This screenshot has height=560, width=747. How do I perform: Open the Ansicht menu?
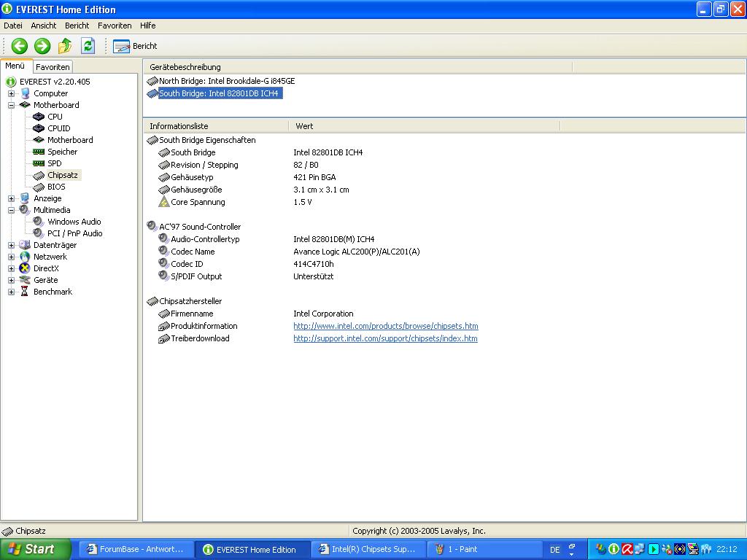[x=43, y=26]
